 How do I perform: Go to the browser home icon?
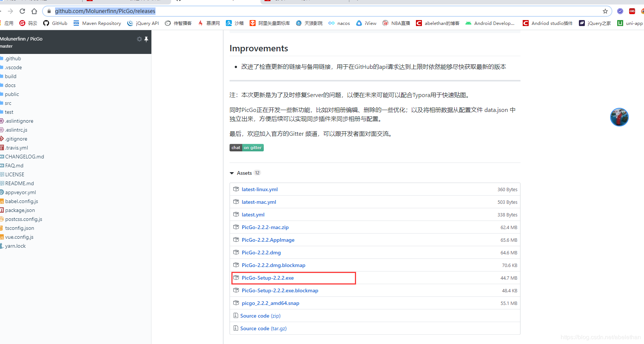pyautogui.click(x=34, y=11)
